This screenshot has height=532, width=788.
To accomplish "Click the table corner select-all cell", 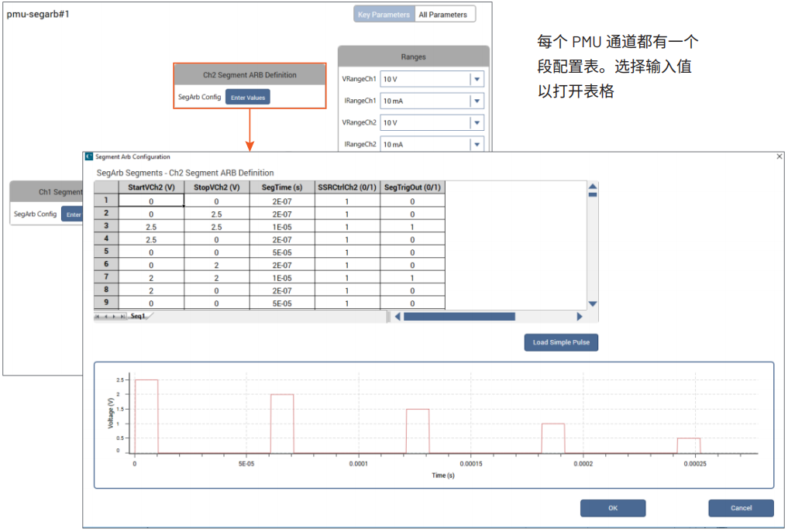I will point(106,187).
